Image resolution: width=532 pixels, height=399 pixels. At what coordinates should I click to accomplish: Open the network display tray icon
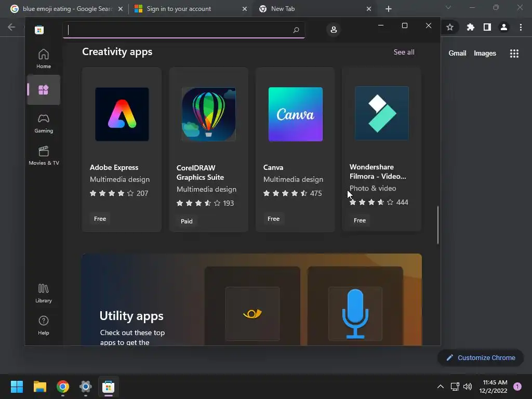click(x=455, y=387)
